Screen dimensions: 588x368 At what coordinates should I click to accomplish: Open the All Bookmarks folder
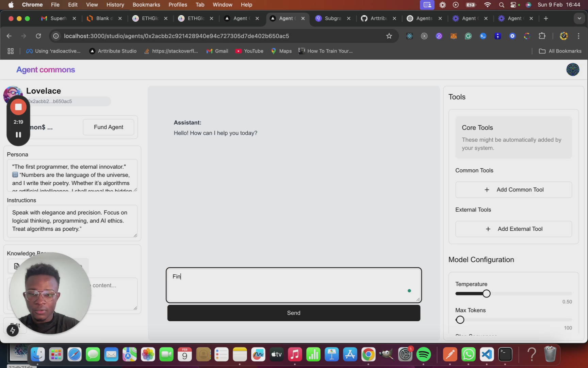click(x=560, y=51)
